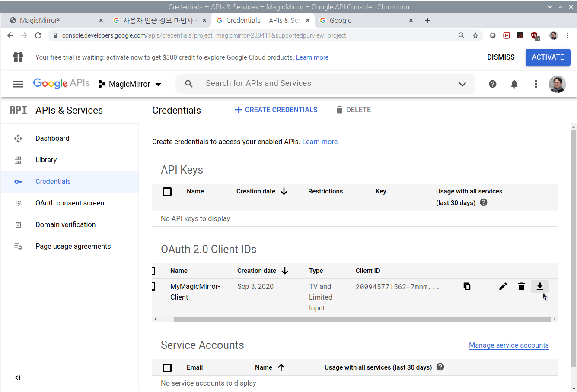Open the Help question mark menu

(492, 84)
